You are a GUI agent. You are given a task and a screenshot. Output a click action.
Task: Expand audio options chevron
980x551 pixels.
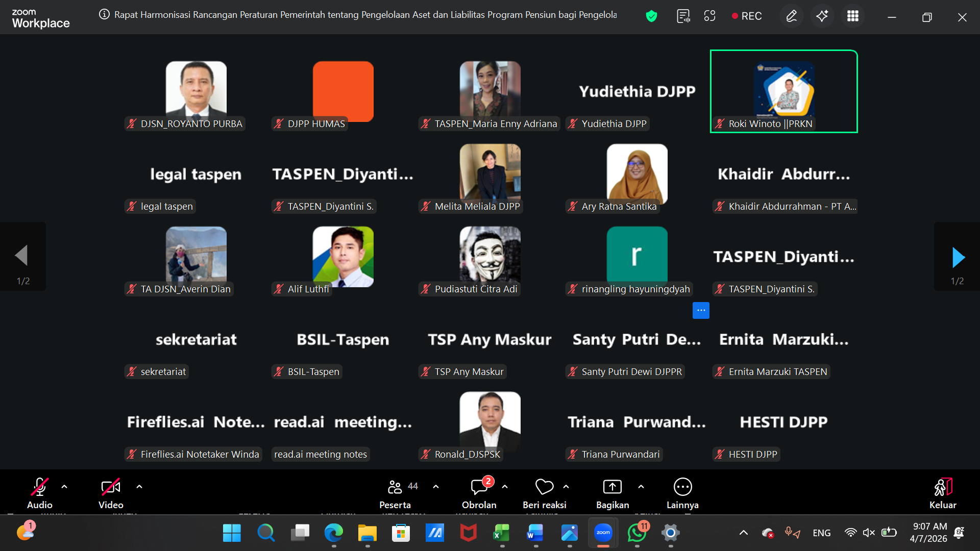tap(64, 487)
